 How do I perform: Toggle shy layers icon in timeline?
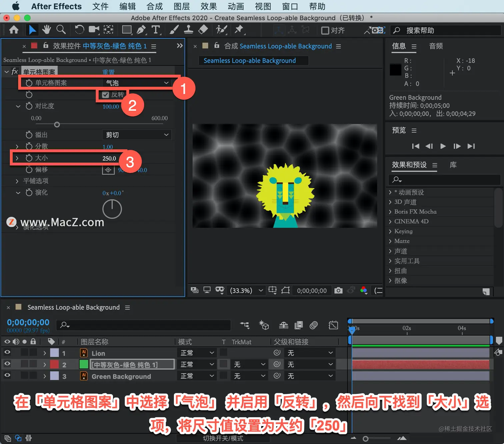tap(284, 325)
